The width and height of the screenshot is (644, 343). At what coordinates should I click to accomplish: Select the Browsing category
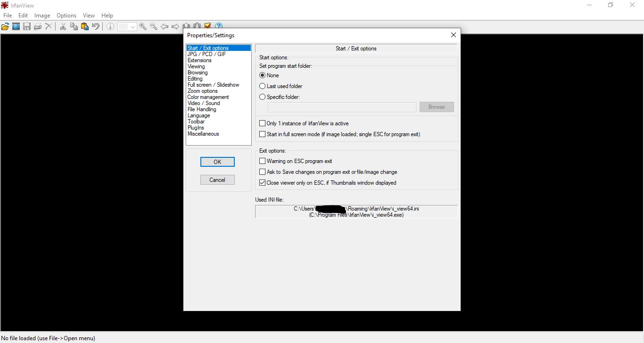(219, 73)
